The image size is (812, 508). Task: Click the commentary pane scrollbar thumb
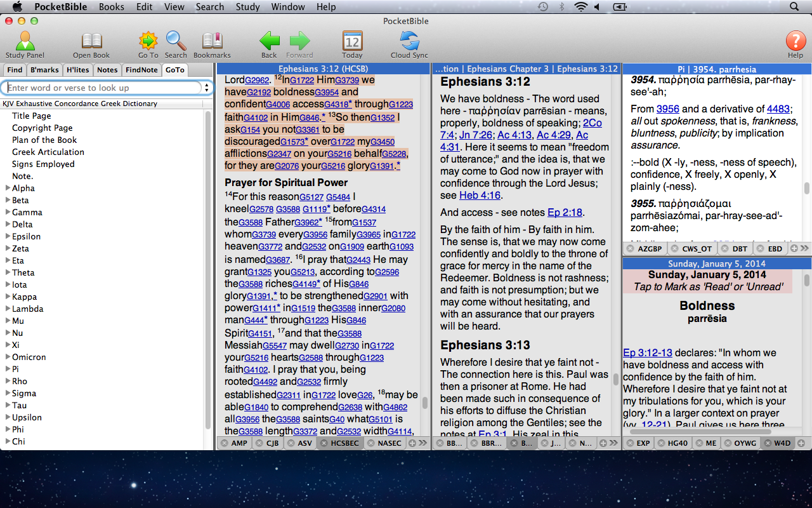click(x=615, y=379)
